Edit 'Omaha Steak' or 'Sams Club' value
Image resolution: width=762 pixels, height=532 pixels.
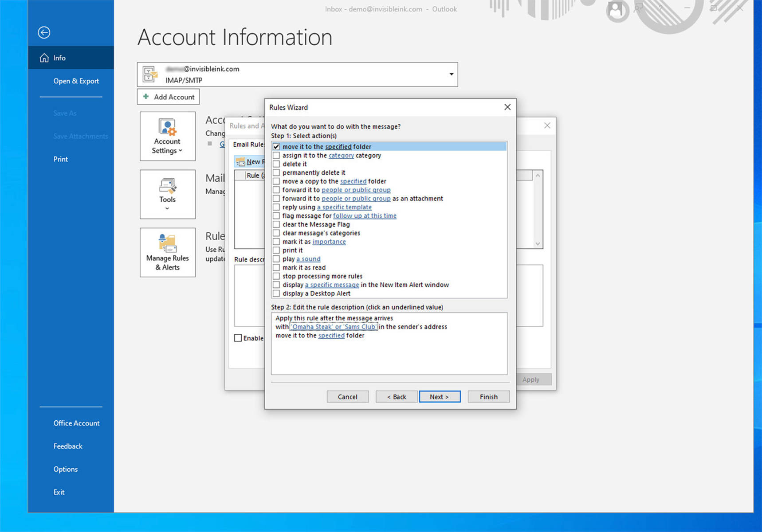click(x=334, y=327)
